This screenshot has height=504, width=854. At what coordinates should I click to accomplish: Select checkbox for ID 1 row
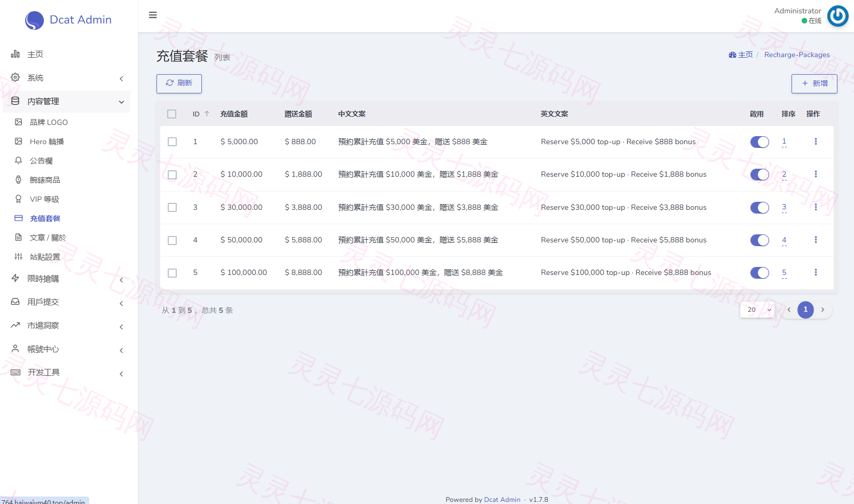pyautogui.click(x=172, y=141)
